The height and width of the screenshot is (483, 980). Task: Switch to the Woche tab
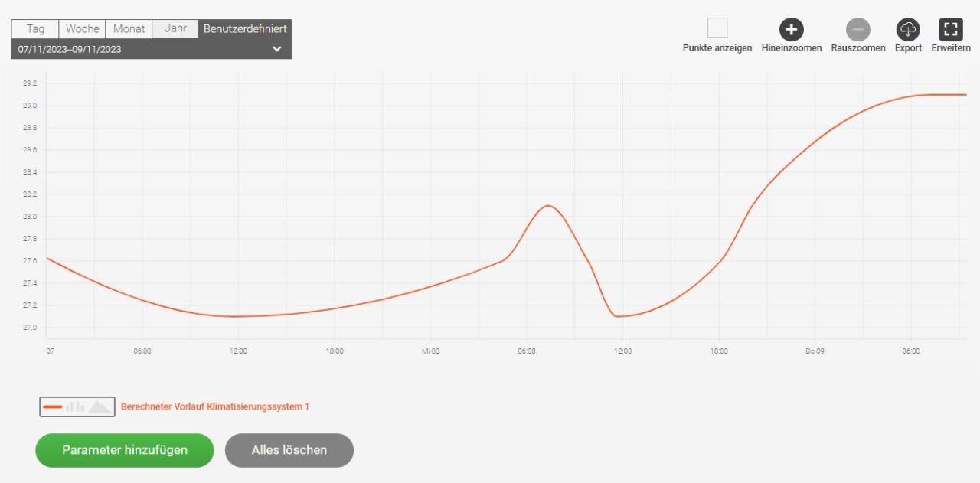(82, 29)
